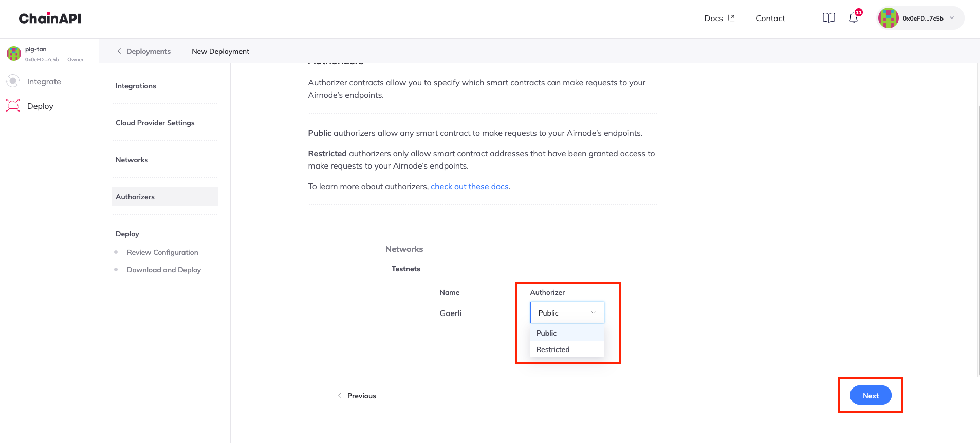Click the back chevron beside Deployments

[x=119, y=51]
